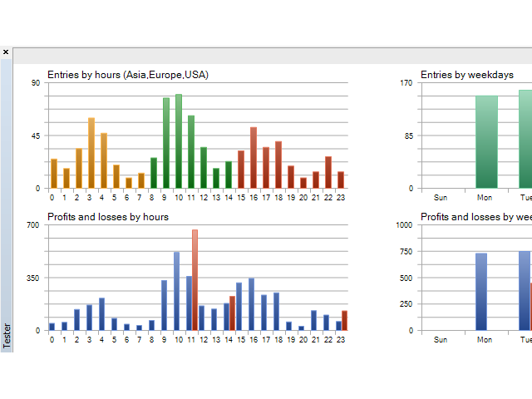Click the Mon axis label under weekday profits chart

click(x=485, y=340)
